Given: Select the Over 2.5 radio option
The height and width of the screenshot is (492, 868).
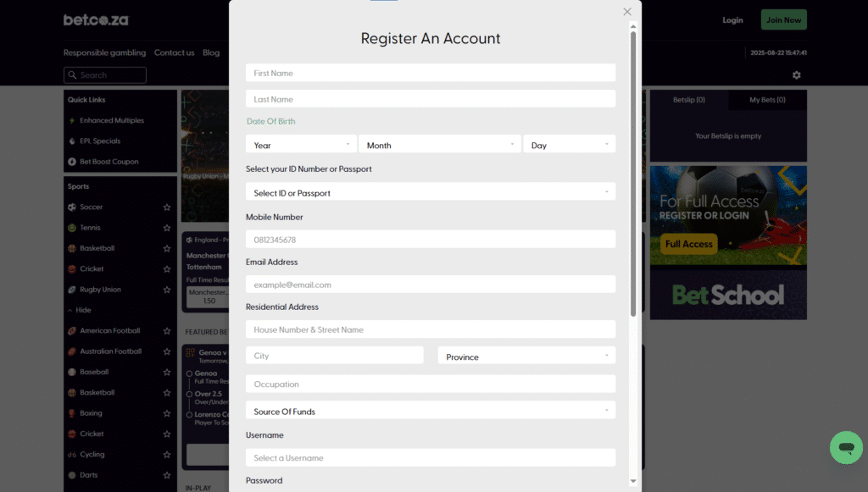Looking at the screenshot, I should click(189, 394).
